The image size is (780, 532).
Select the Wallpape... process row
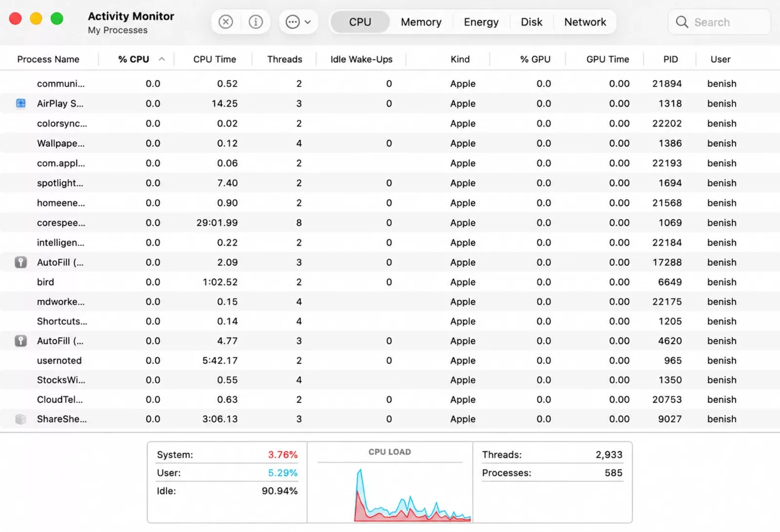390,143
